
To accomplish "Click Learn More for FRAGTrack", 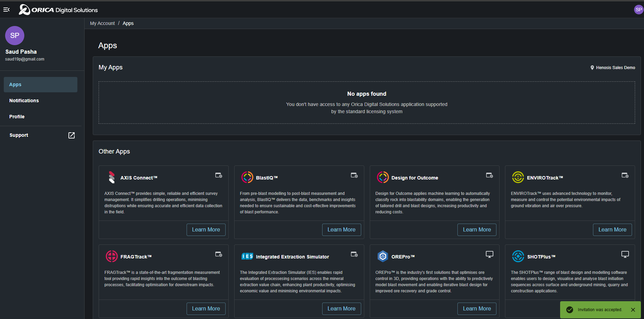I will pyautogui.click(x=206, y=309).
